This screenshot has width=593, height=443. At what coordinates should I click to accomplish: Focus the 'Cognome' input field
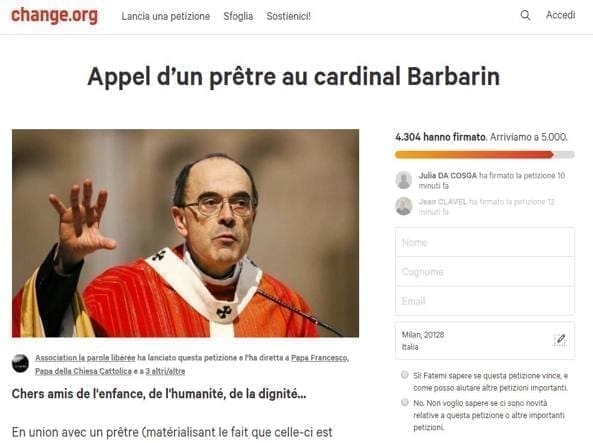click(485, 272)
